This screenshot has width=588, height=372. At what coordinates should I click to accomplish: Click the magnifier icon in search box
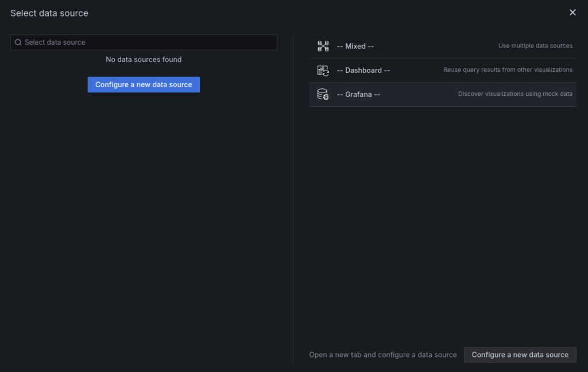pyautogui.click(x=18, y=42)
